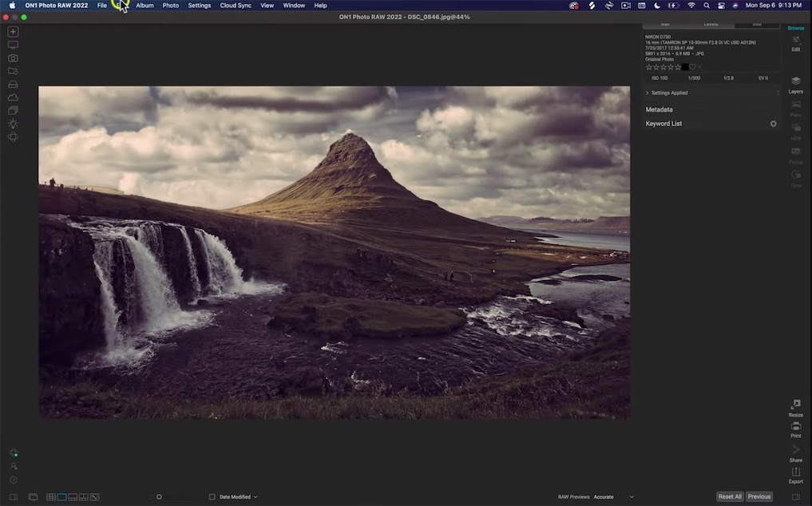Toggle the right panel visibility
Viewport: 812px width, 506px height.
pos(796,497)
